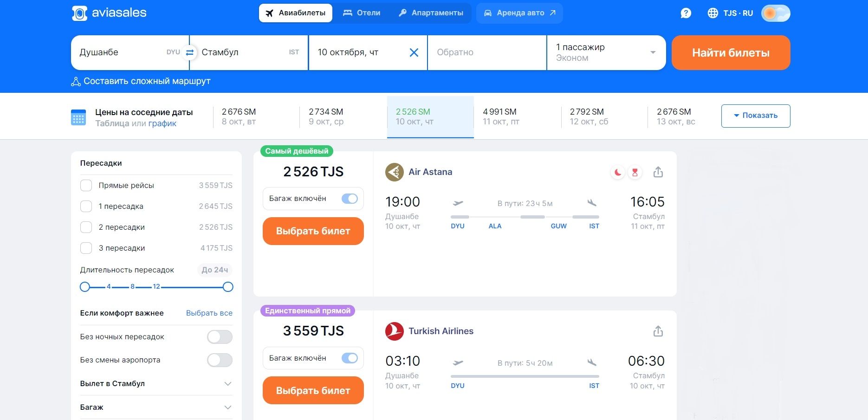Choose the Air Astana ticket
The image size is (868, 420).
coord(313,231)
